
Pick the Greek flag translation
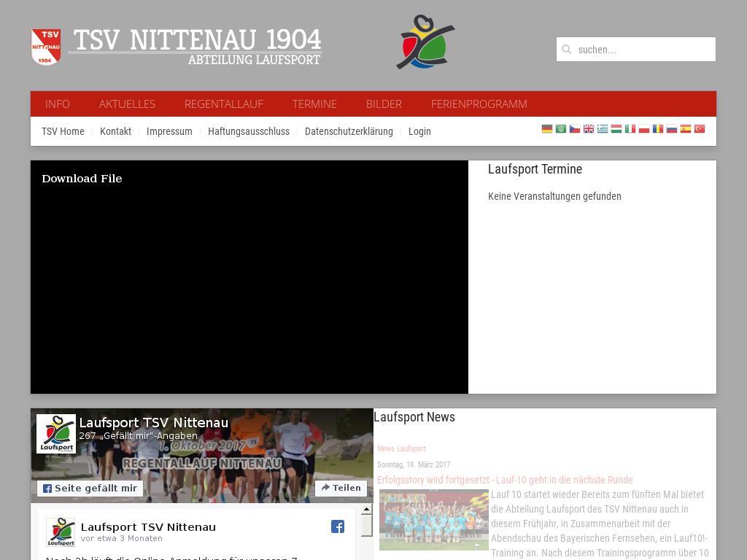602,129
